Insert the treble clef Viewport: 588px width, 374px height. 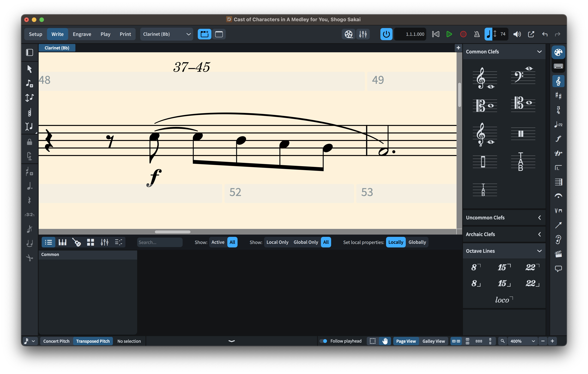485,78
